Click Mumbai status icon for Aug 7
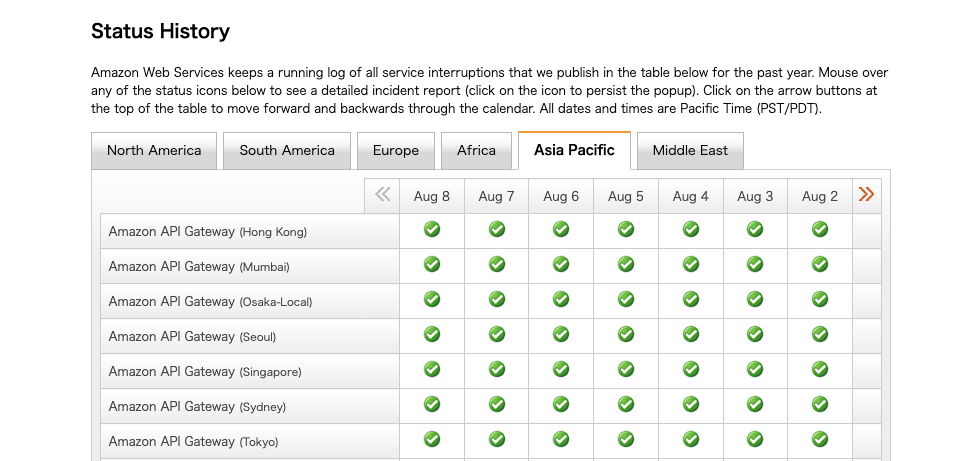Viewport: 980px width, 461px height. (x=497, y=264)
